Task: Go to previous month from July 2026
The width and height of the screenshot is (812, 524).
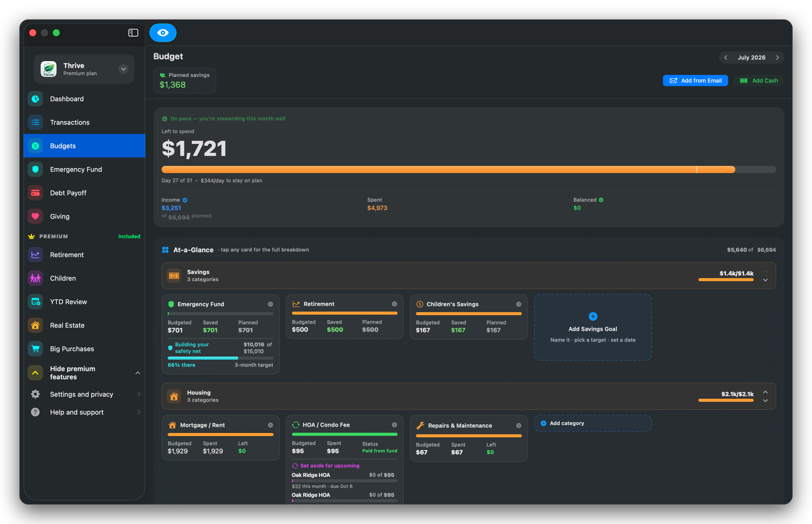Action: point(725,58)
